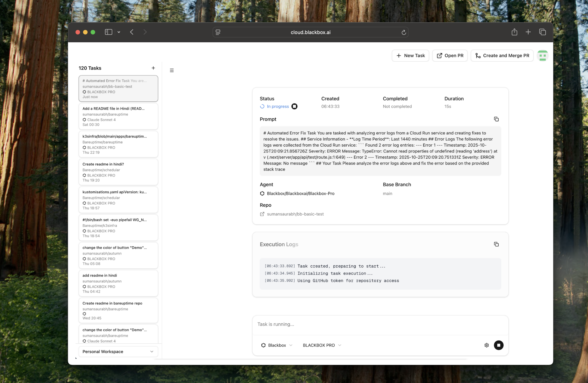Open user avatar in top right
The width and height of the screenshot is (588, 383).
pyautogui.click(x=542, y=55)
